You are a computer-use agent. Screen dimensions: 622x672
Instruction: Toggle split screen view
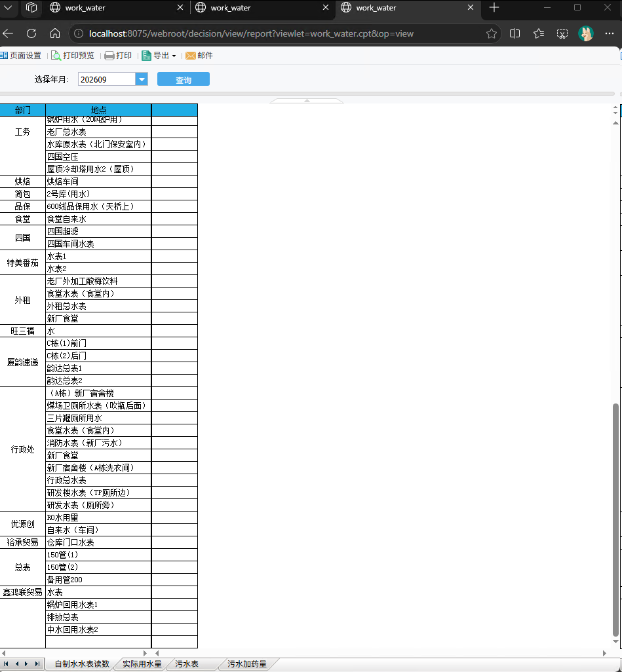point(515,33)
